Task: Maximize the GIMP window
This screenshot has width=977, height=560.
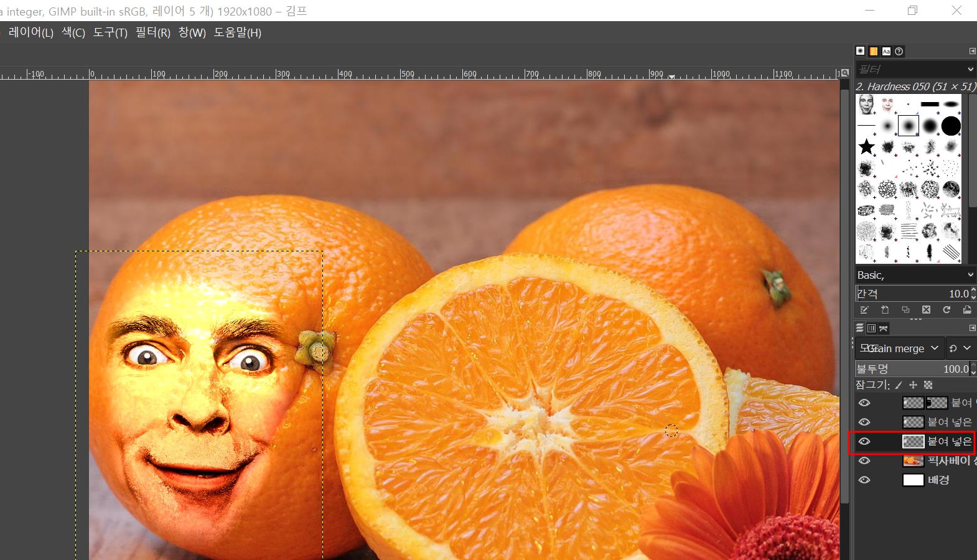Action: pyautogui.click(x=912, y=10)
